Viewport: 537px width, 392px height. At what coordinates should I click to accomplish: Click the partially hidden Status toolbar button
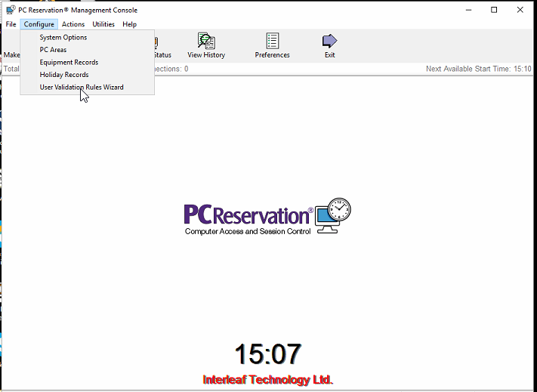162,46
